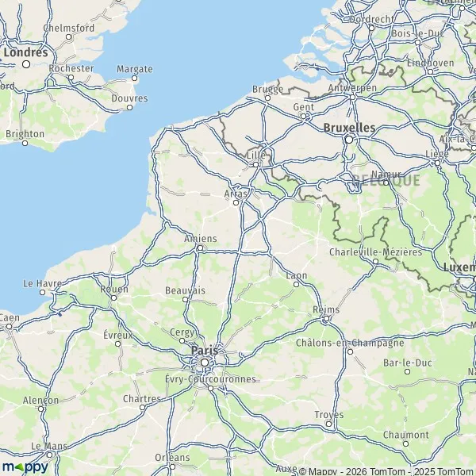Click the Le Havre city marker
The height and width of the screenshot is (476, 476).
point(43,292)
